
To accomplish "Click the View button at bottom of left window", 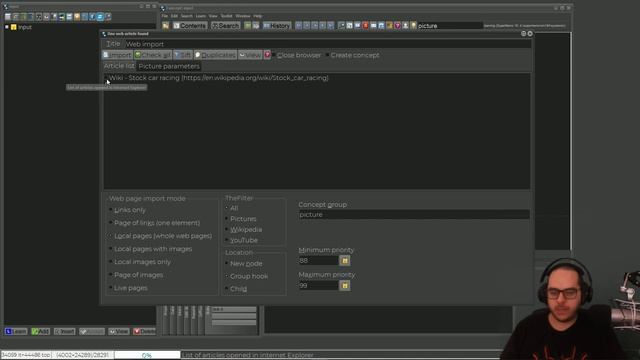I will tap(119, 331).
